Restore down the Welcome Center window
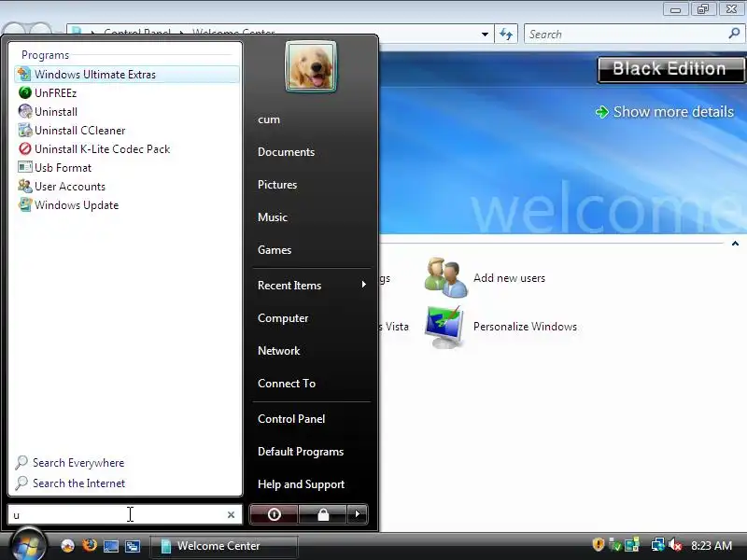The width and height of the screenshot is (747, 560). [703, 9]
